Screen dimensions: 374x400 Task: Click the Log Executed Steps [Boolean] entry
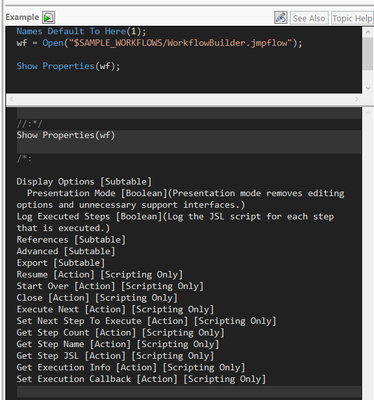(175, 222)
